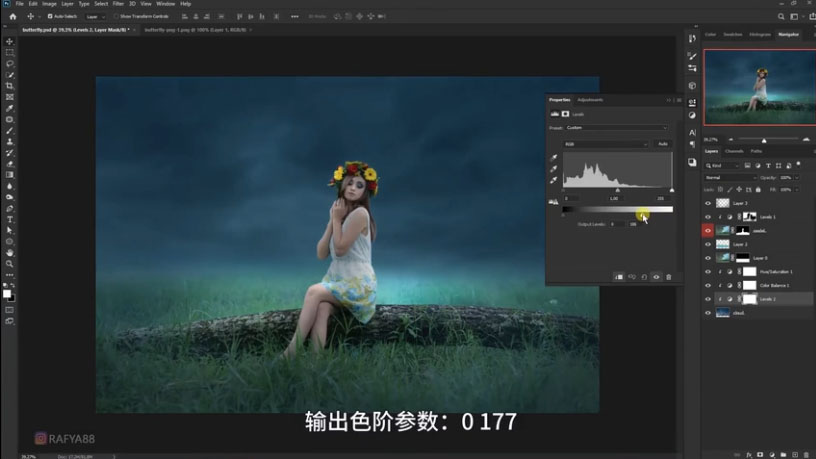The image size is (816, 459).
Task: Select the Pen tool
Action: [9, 208]
